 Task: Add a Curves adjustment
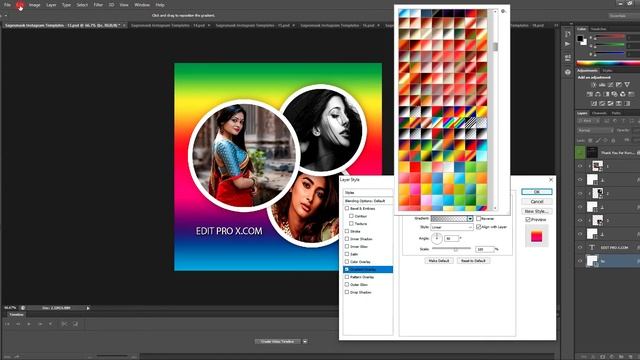click(x=611, y=84)
